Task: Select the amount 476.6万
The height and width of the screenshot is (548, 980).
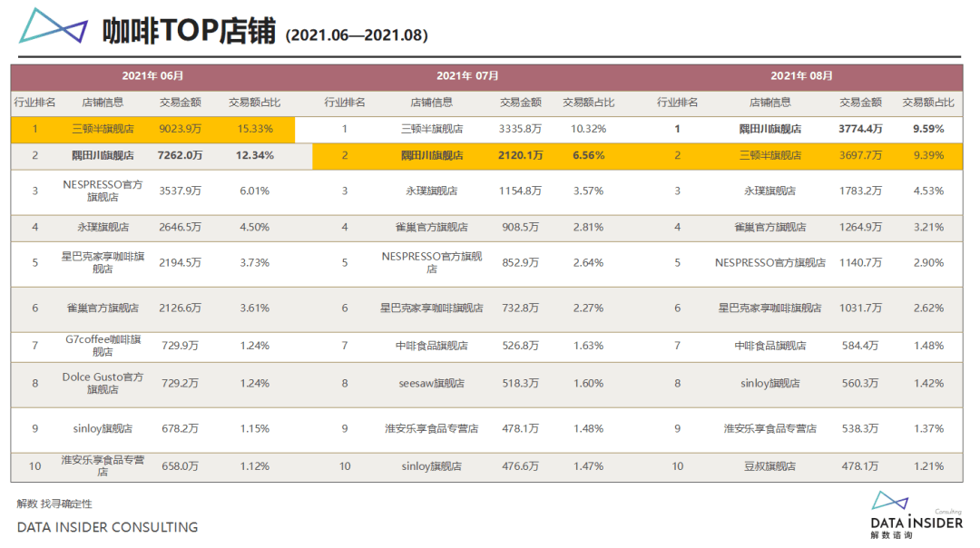Action: coord(520,466)
